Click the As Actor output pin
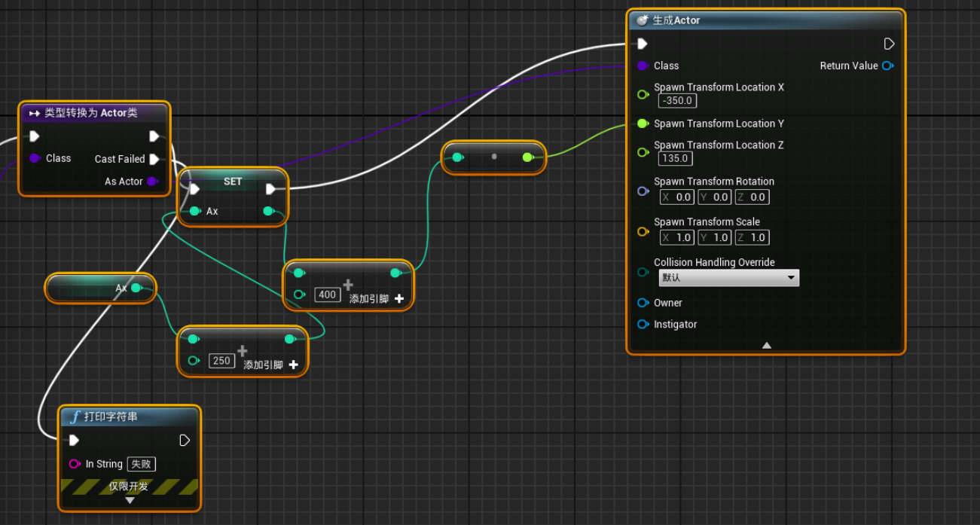The height and width of the screenshot is (525, 980). [152, 182]
